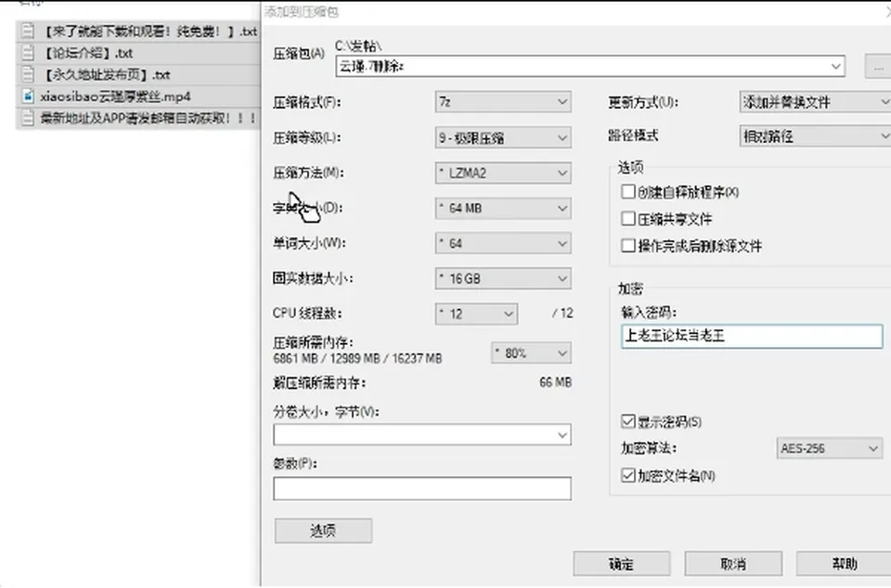Tick the 压缩共享文件 checkbox

(628, 219)
